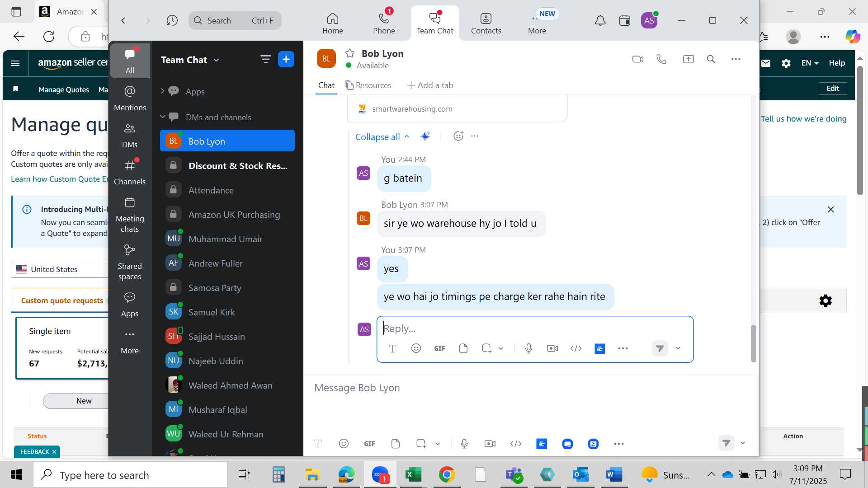
Task: Open emoji picker in main message toolbar
Action: tap(344, 444)
